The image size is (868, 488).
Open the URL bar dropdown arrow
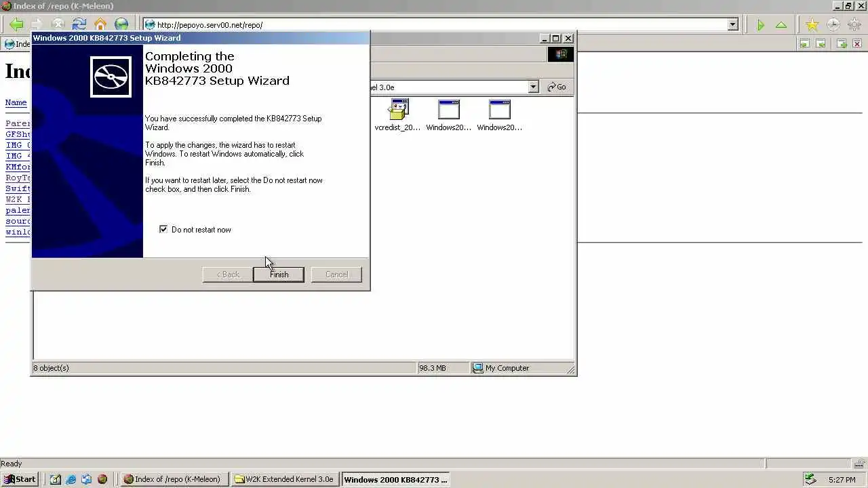click(x=732, y=25)
